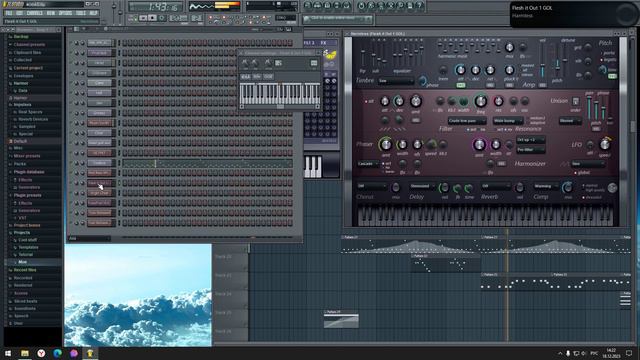The image size is (640, 360).
Task: Open the Comp Warming preset dropdown
Action: [546, 186]
